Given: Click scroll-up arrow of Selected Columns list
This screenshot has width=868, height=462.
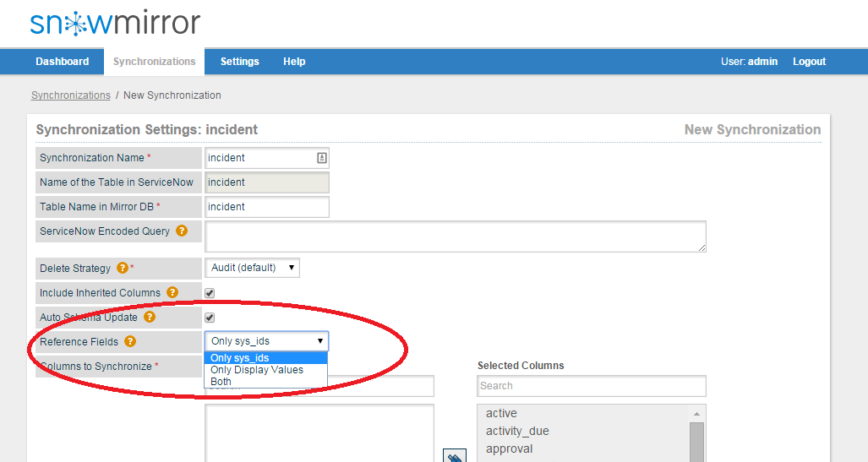Looking at the screenshot, I should [697, 413].
